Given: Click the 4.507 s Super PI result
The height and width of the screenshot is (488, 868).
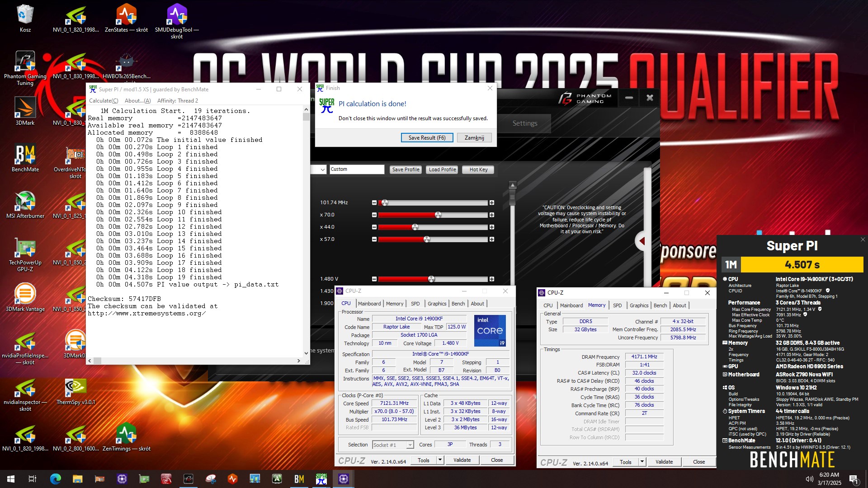Looking at the screenshot, I should click(802, 265).
